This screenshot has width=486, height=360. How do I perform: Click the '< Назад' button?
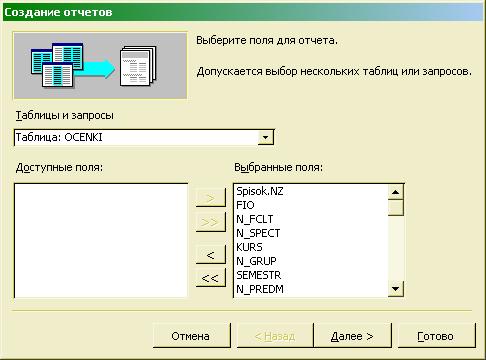(275, 336)
